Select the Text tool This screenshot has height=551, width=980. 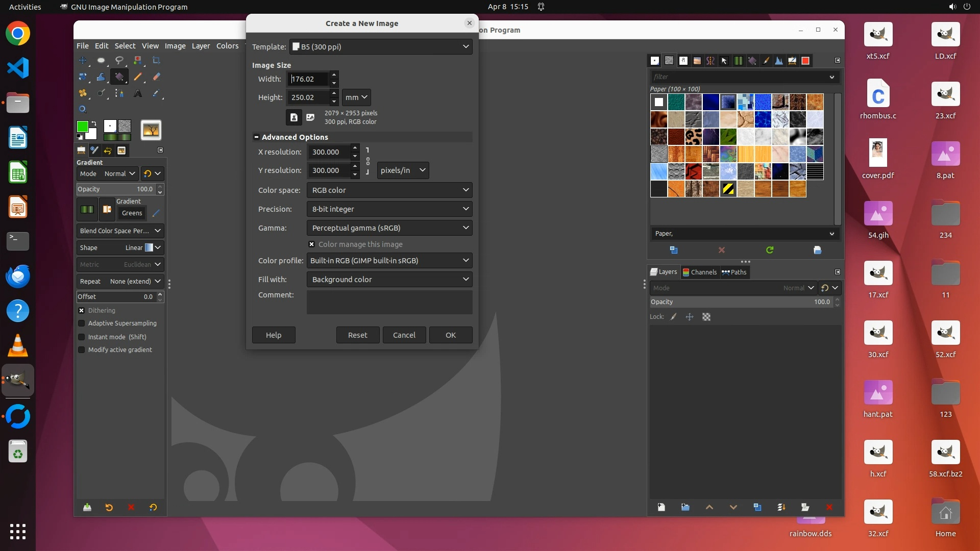tap(138, 93)
